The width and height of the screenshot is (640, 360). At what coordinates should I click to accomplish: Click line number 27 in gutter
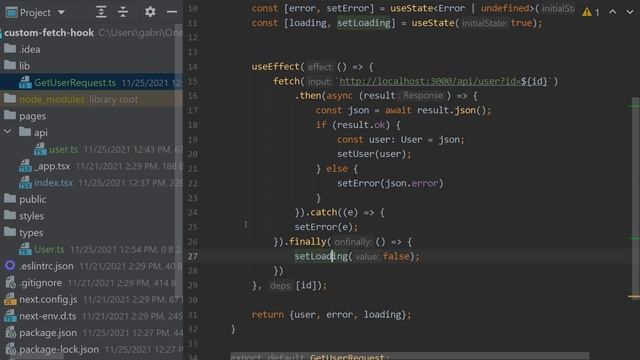pyautogui.click(x=193, y=256)
